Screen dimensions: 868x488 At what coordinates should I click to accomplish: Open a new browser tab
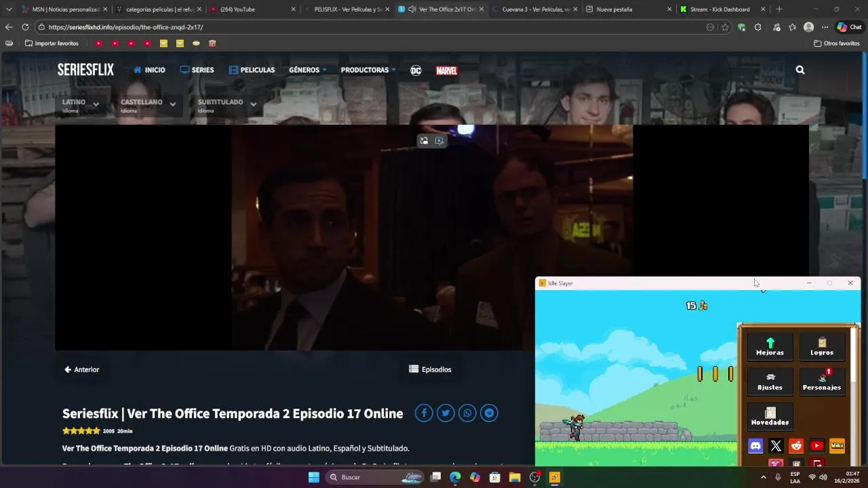point(778,9)
